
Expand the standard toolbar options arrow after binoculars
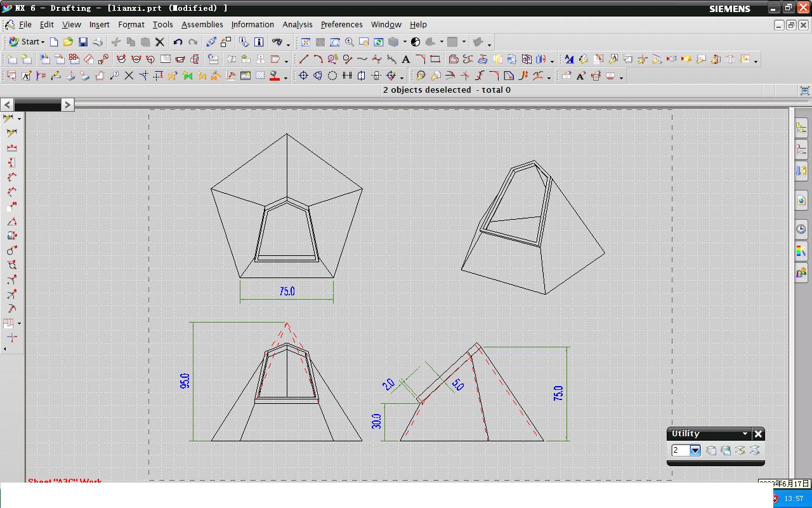pyautogui.click(x=289, y=44)
